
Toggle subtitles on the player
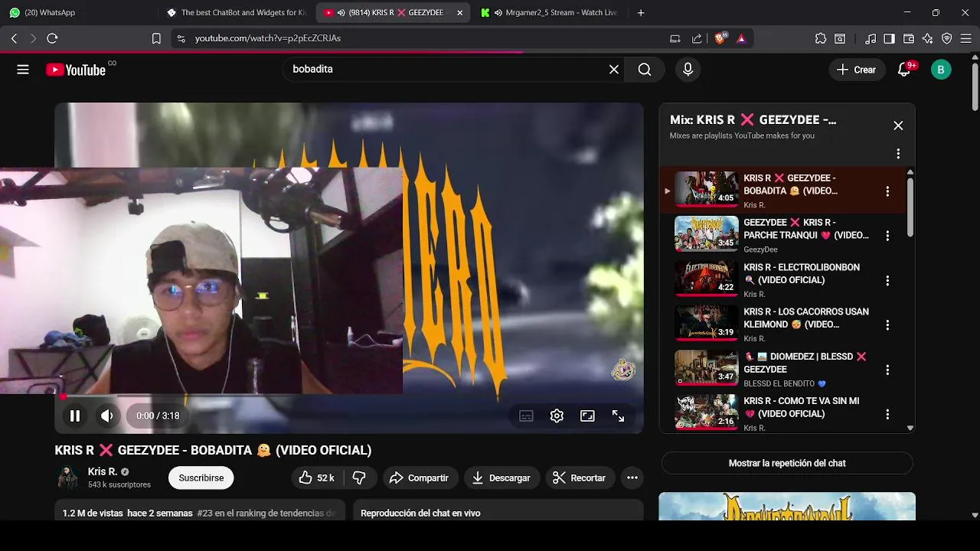point(526,416)
